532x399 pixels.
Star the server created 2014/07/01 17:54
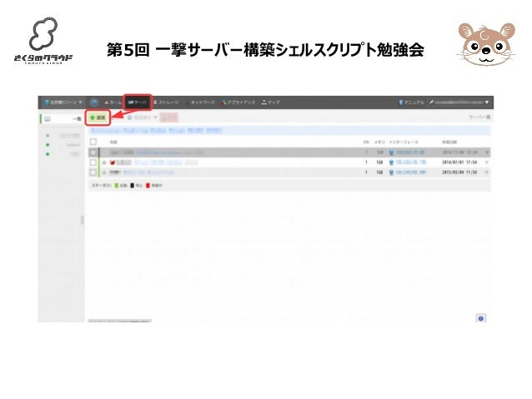pos(104,162)
